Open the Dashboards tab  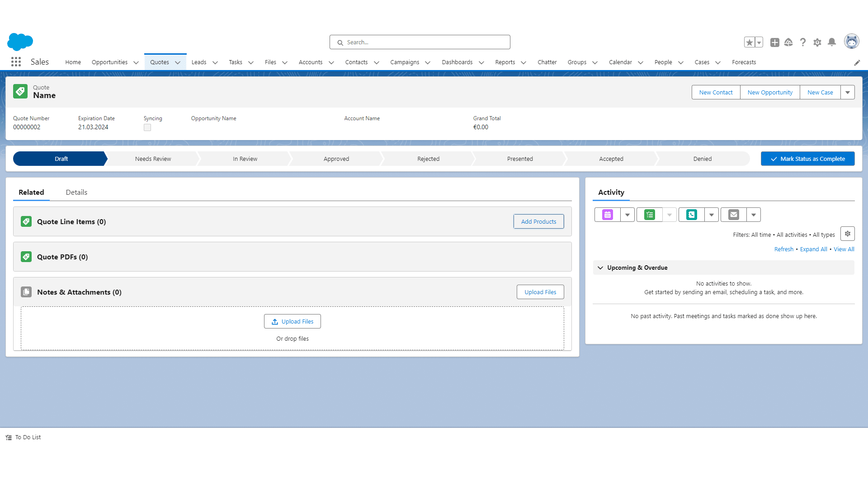coord(457,62)
